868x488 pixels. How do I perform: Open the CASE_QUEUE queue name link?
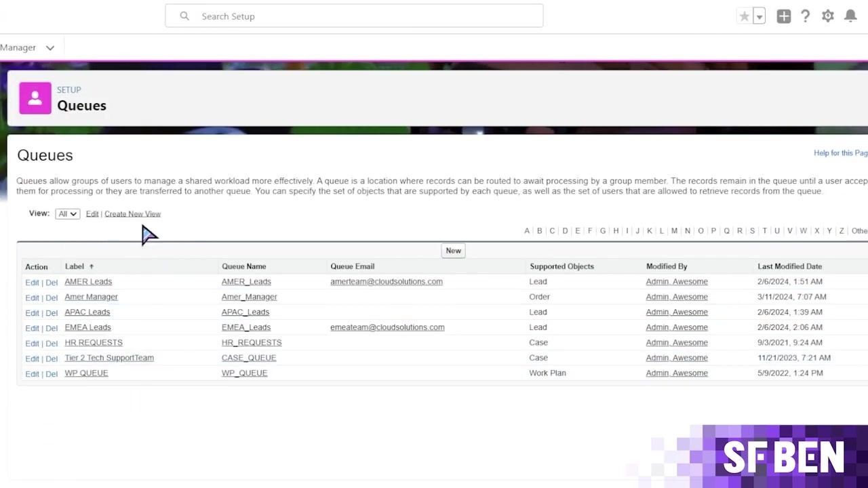[249, 358]
